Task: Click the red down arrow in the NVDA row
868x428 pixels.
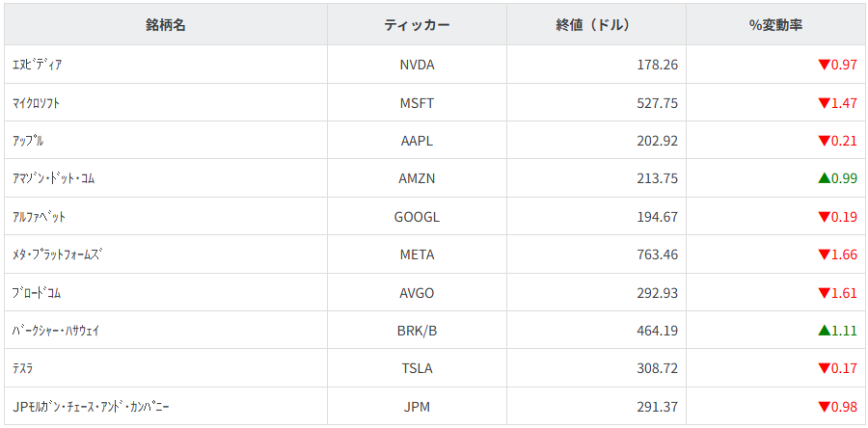Action: 824,65
